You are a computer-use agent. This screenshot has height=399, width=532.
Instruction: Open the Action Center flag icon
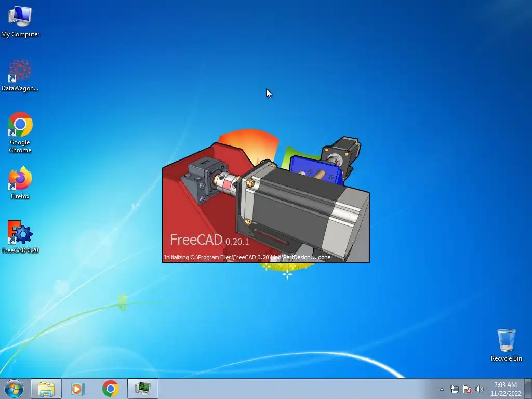pyautogui.click(x=467, y=389)
